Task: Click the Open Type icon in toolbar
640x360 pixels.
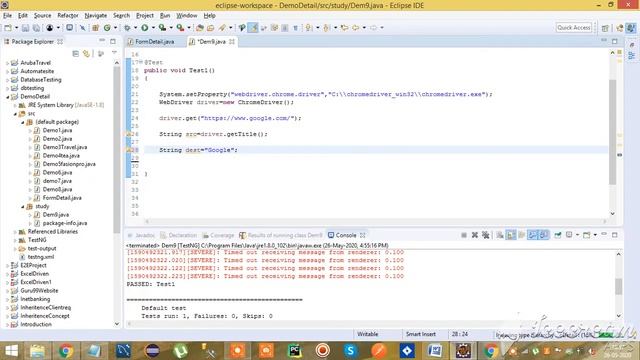Action: pos(200,28)
